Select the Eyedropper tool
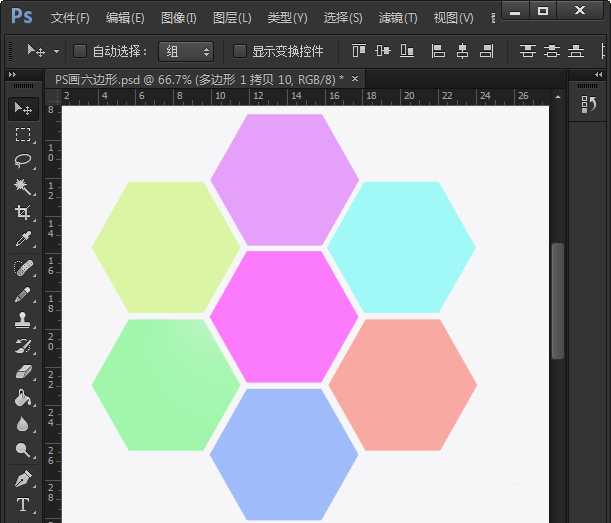This screenshot has height=523, width=611. click(x=22, y=239)
